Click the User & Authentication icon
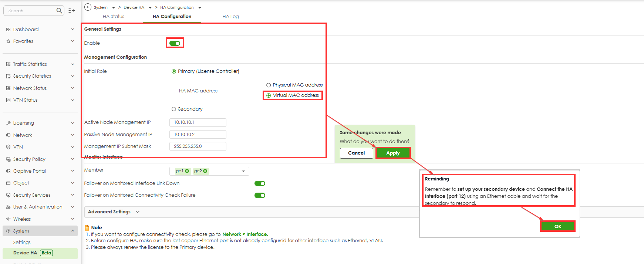Screen dimensions: 644x264 8,207
